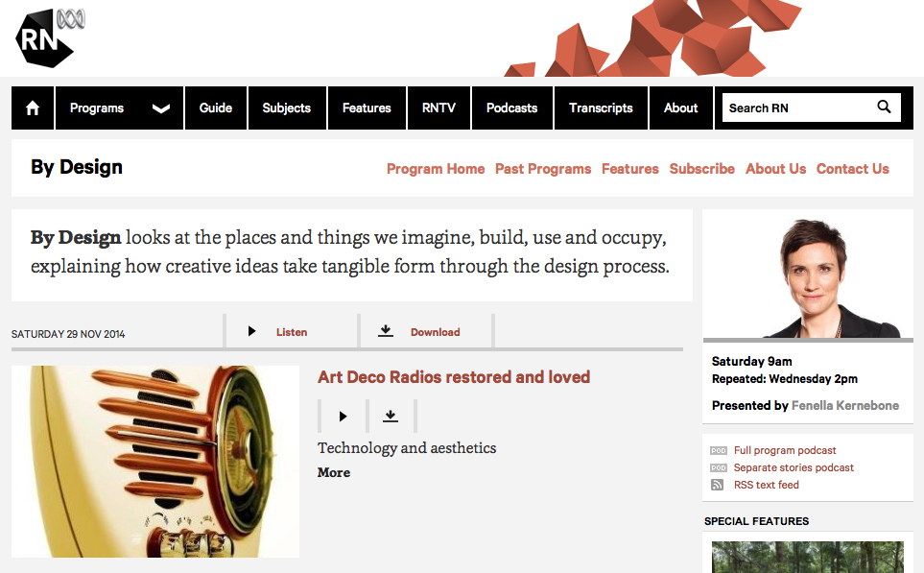Click the Subscribe link
The height and width of the screenshot is (573, 924).
coord(702,169)
